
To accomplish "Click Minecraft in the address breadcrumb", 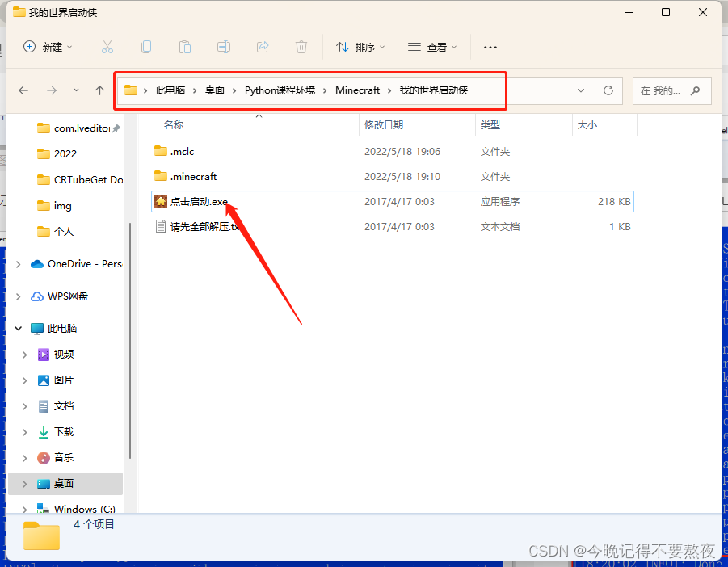I will click(x=357, y=90).
